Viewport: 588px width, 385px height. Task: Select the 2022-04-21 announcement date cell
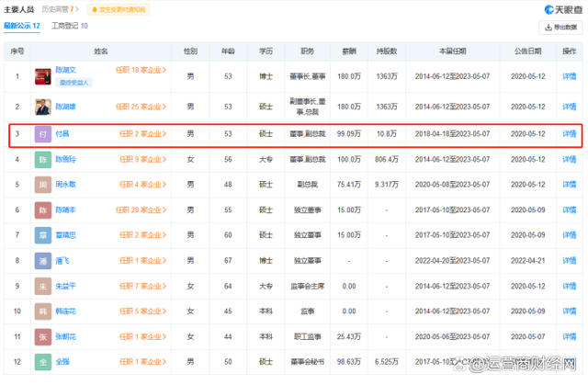(527, 261)
